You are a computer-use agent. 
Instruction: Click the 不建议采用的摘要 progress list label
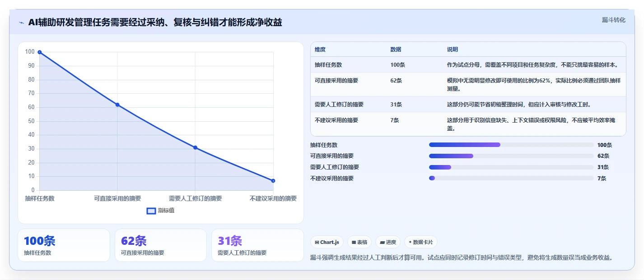click(x=332, y=179)
